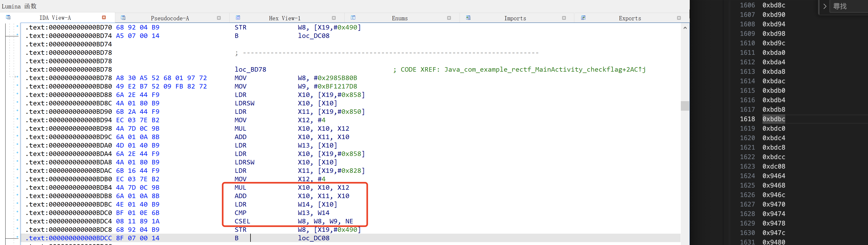Click the Hex View-1 tab icon
Screen dimensions: 868x245
pyautogui.click(x=238, y=17)
